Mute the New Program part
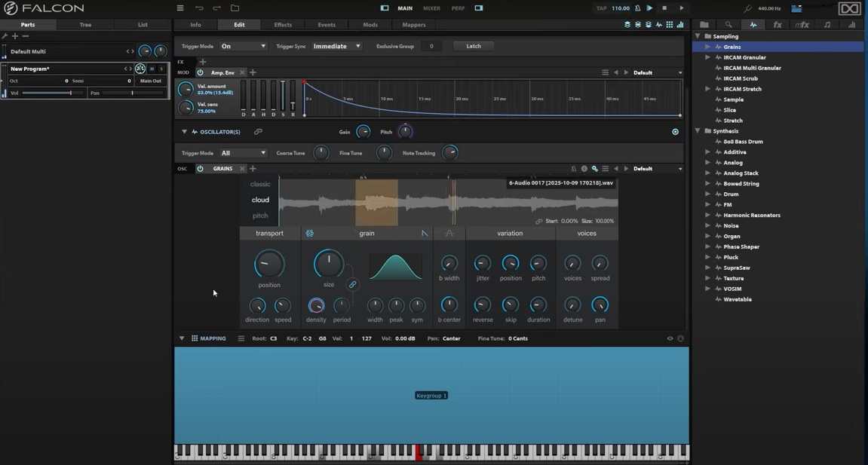The height and width of the screenshot is (465, 868). (152, 69)
